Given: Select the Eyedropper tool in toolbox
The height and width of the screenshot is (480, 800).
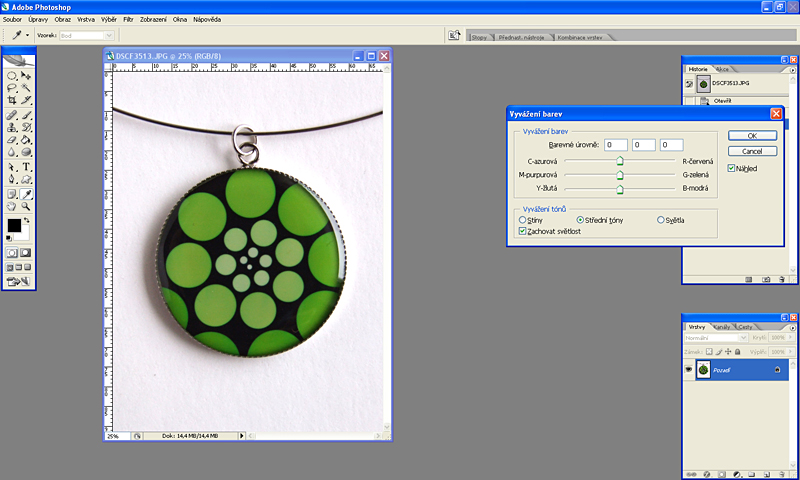Looking at the screenshot, I should [x=26, y=193].
